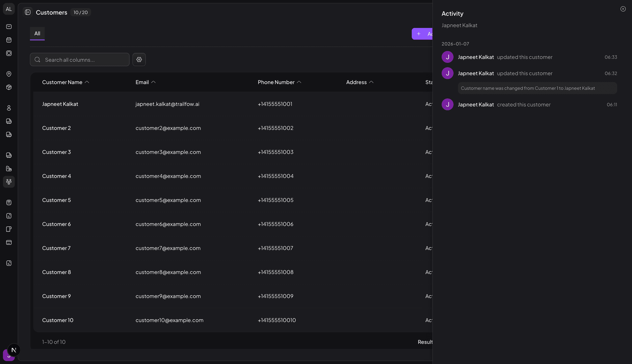
Task: Sort by Email column chevron
Action: click(x=153, y=82)
